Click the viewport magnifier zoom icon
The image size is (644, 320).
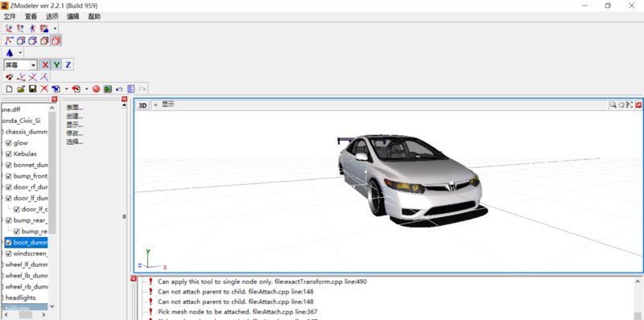pyautogui.click(x=613, y=105)
